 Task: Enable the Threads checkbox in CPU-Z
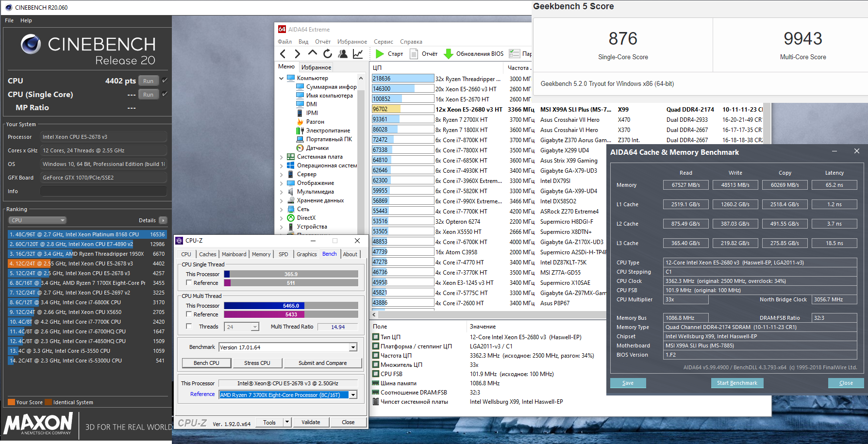189,327
